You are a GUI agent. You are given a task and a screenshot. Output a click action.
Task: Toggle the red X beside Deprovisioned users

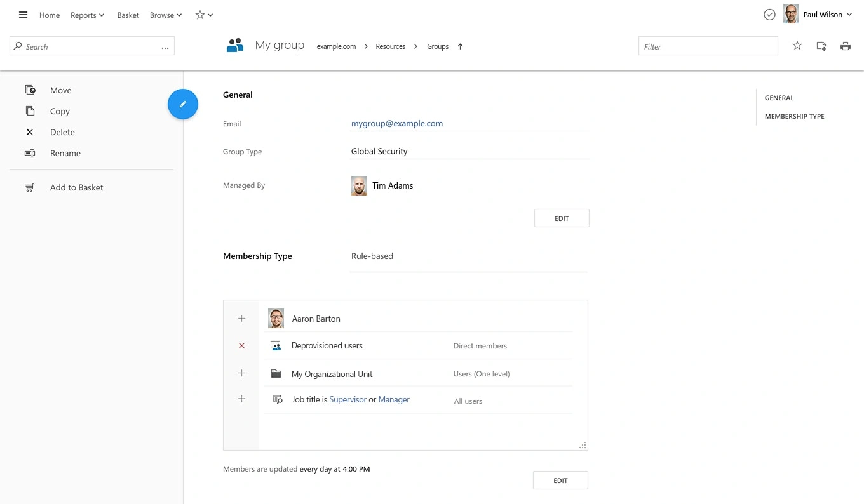click(x=241, y=346)
